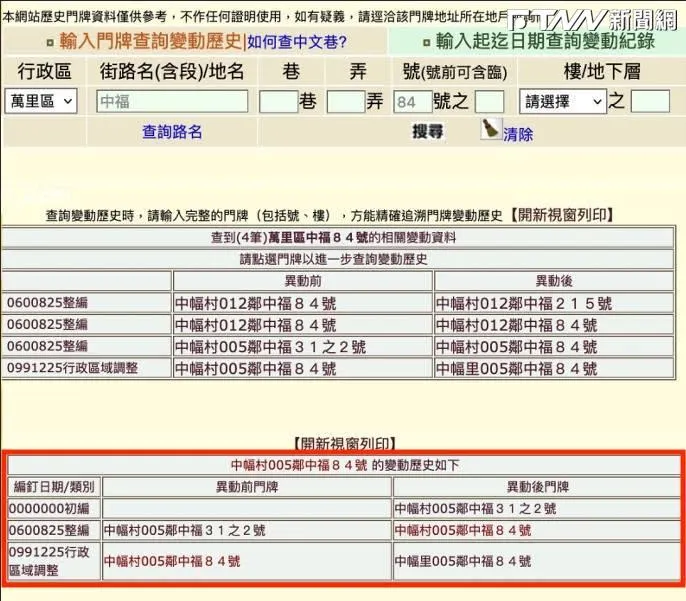Open the 如何查中文巷? help link
Image resolution: width=686 pixels, height=601 pixels.
[x=297, y=42]
